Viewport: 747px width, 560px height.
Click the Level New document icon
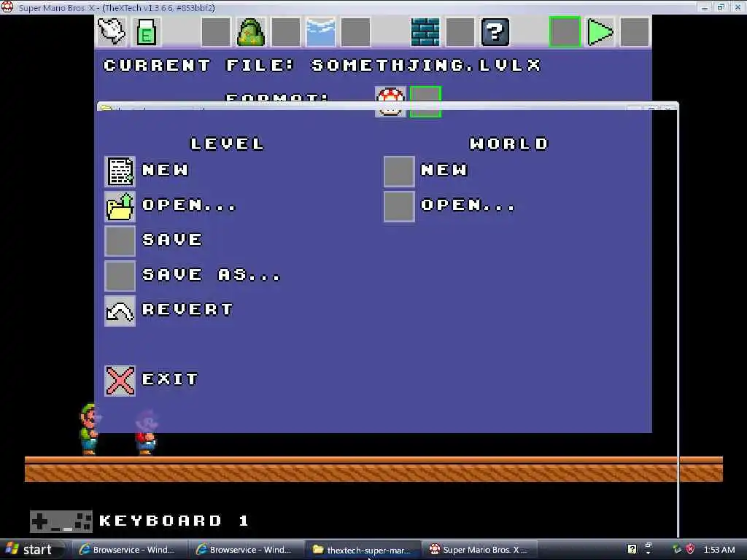coord(120,171)
